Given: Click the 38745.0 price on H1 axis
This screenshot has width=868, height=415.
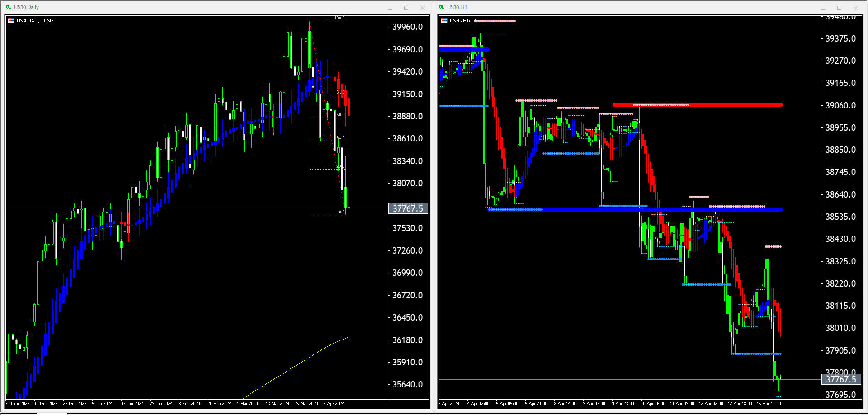Looking at the screenshot, I should (x=841, y=172).
